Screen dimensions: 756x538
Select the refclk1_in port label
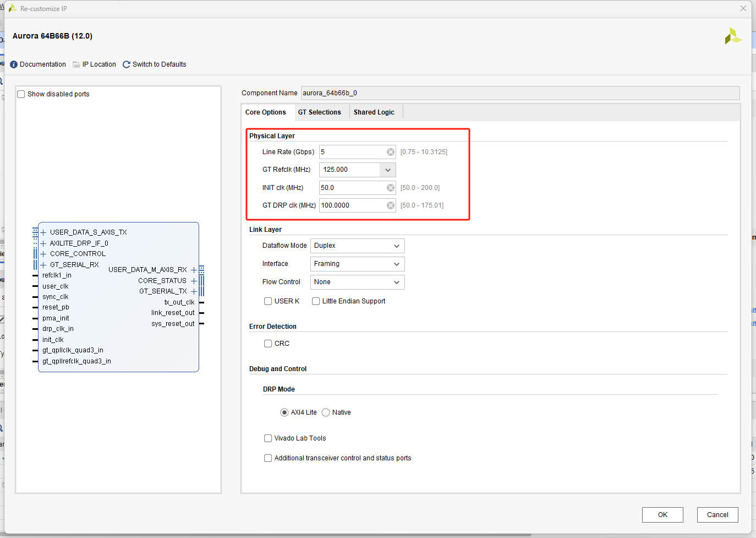[57, 275]
